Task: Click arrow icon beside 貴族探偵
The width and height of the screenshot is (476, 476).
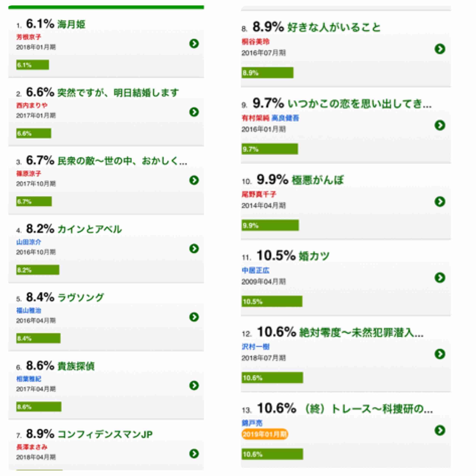Action: [x=194, y=385]
